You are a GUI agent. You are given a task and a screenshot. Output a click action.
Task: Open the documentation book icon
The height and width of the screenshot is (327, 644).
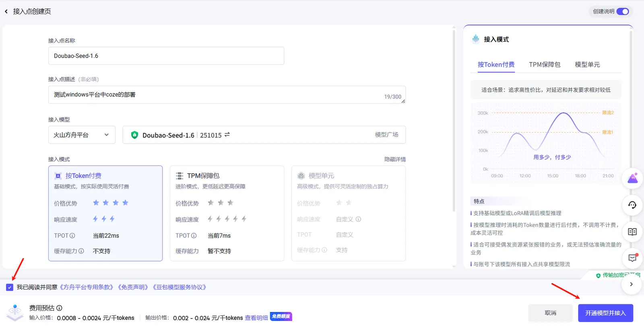coord(632,232)
